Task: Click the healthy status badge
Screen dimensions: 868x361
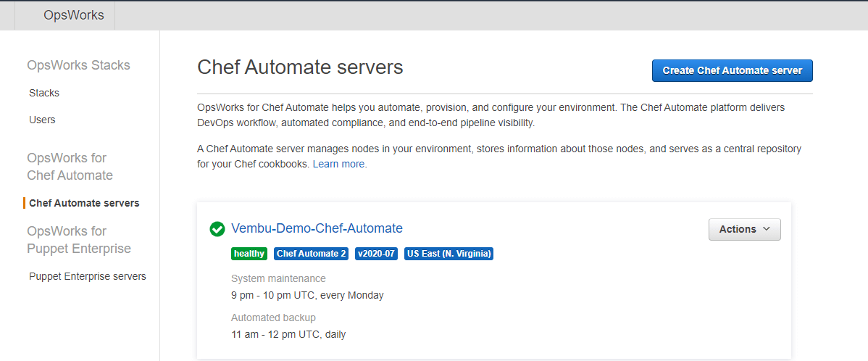Action: tap(249, 254)
